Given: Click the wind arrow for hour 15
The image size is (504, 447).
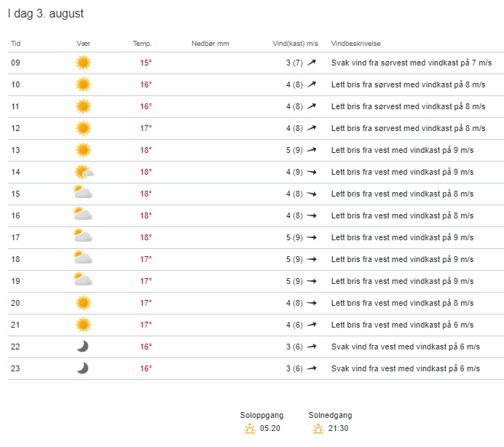Looking at the screenshot, I should (x=312, y=194).
